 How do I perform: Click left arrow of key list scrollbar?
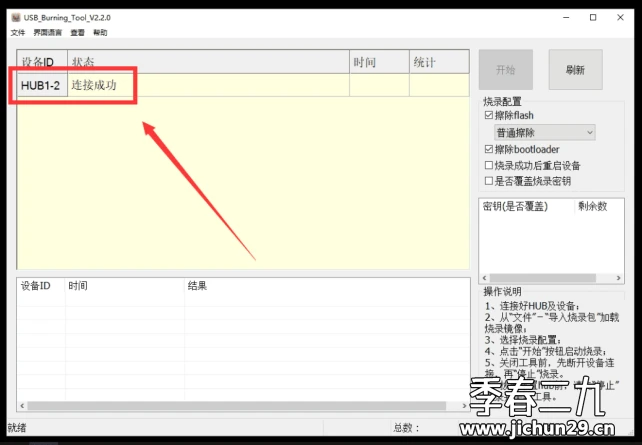[x=484, y=278]
